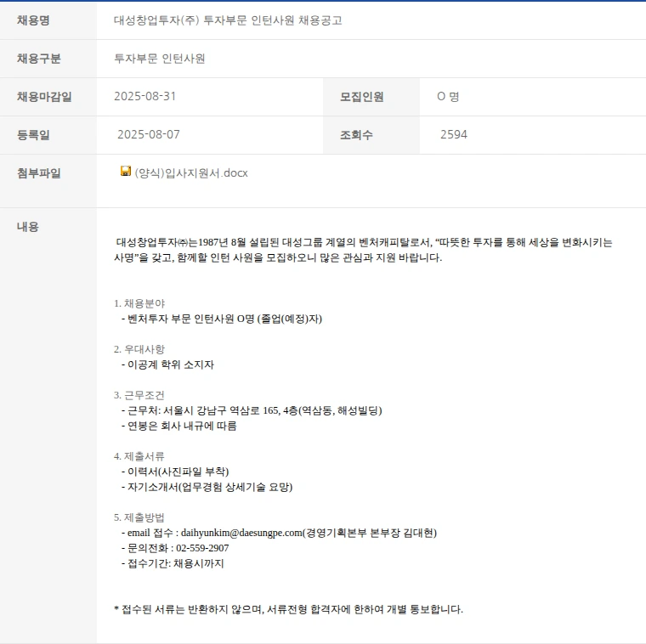Click the heading 3. 근무조건

139,395
